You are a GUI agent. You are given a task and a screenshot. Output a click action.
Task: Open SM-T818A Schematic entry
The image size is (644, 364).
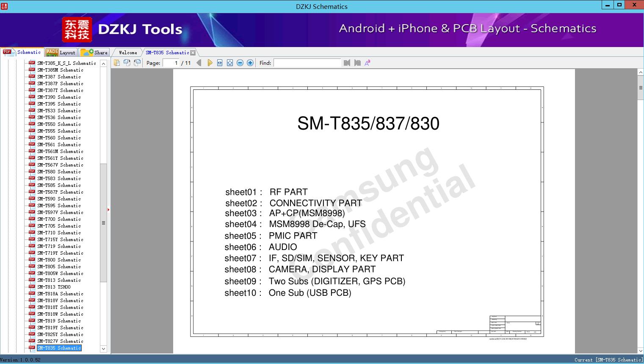coord(60,294)
